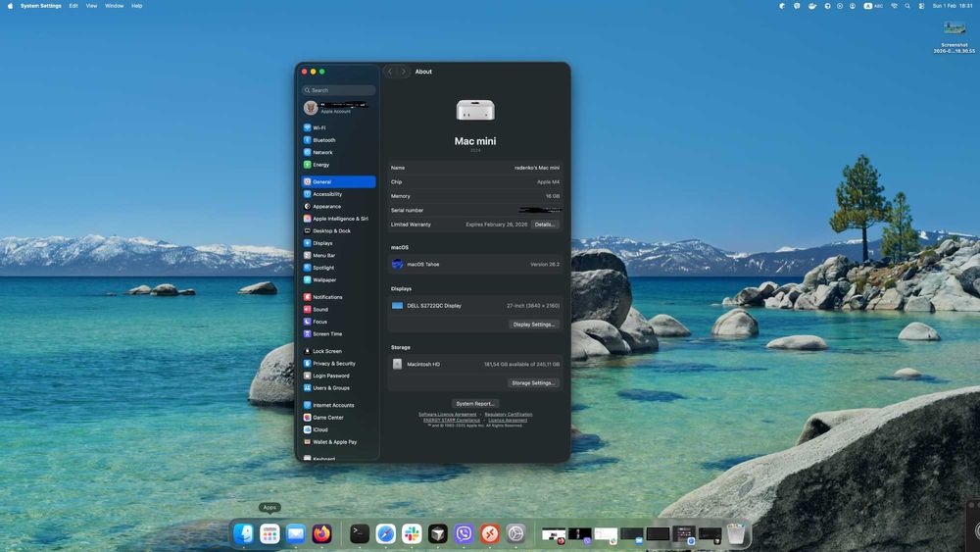Image resolution: width=980 pixels, height=552 pixels.
Task: Open the ABC input source menu
Action: pos(874,6)
